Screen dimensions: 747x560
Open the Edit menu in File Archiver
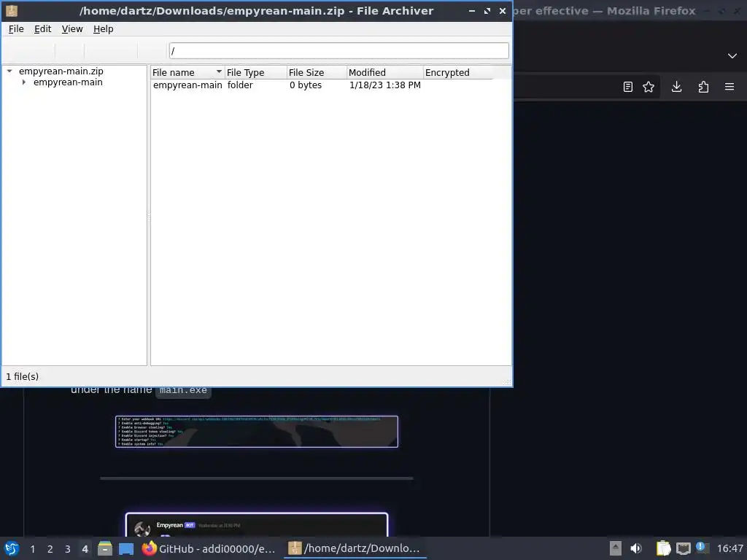42,29
